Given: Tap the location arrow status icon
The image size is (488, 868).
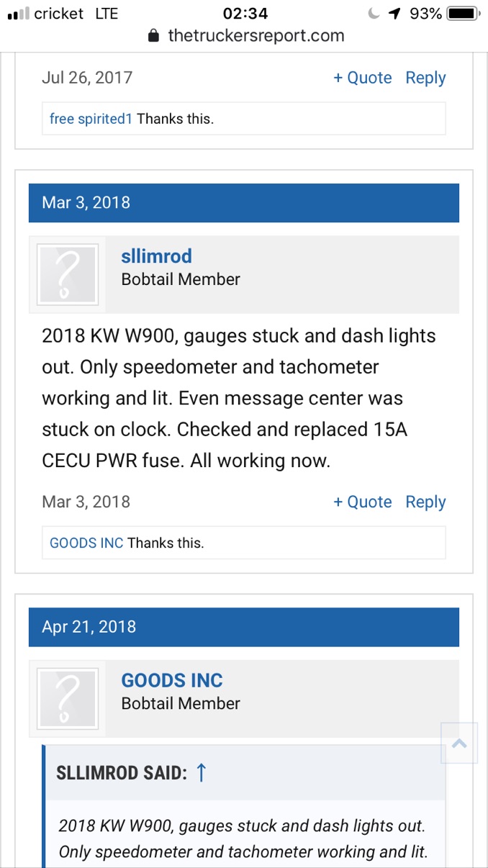Looking at the screenshot, I should (394, 14).
